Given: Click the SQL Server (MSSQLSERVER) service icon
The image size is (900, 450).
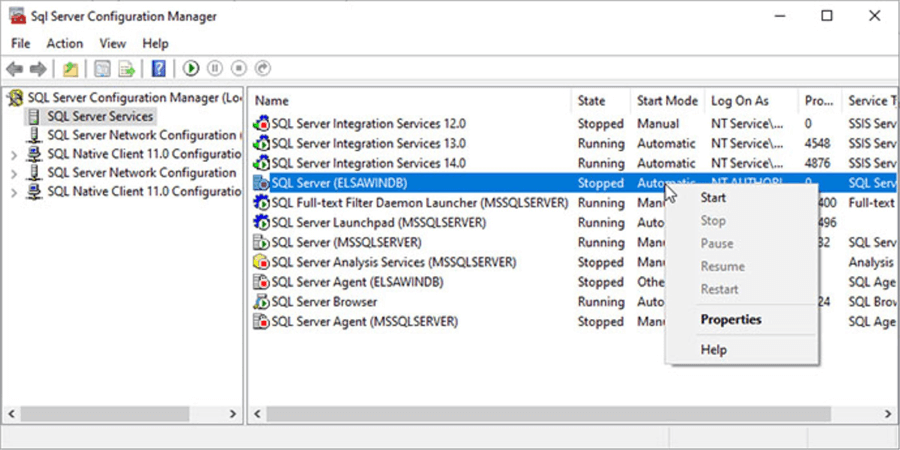Looking at the screenshot, I should [261, 242].
